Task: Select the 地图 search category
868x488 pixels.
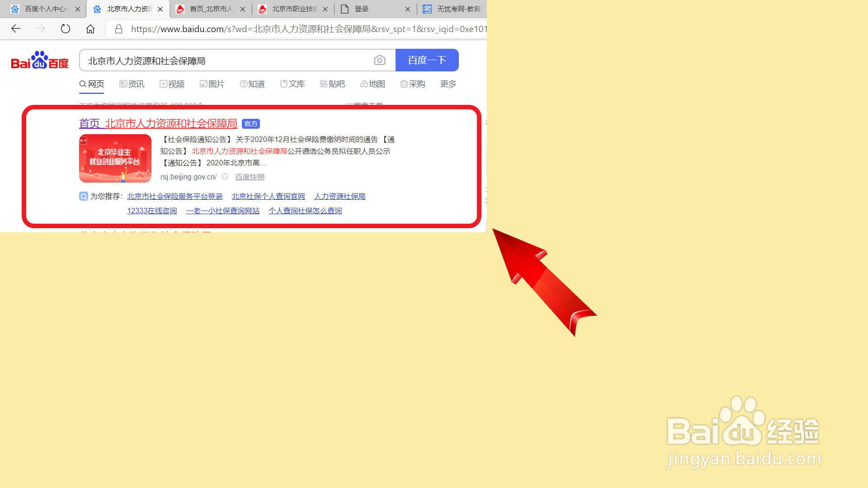Action: click(x=373, y=84)
